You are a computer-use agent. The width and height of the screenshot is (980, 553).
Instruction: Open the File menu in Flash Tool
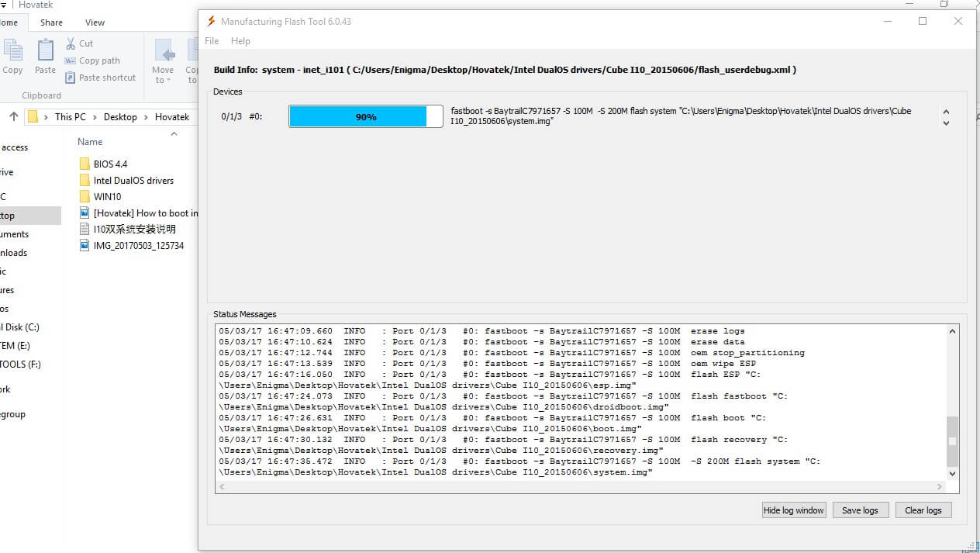212,41
